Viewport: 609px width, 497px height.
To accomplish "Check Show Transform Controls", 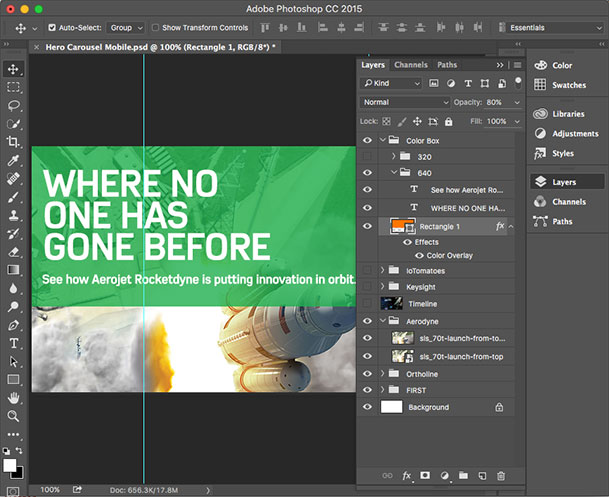I will click(x=154, y=28).
